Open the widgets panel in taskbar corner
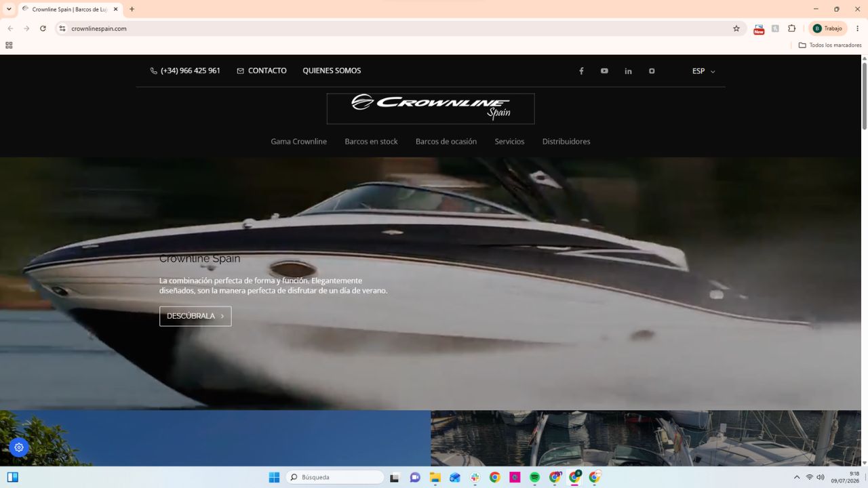 click(x=12, y=477)
